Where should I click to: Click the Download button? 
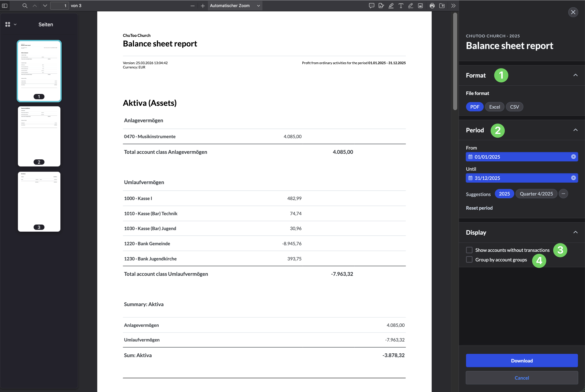click(x=522, y=361)
